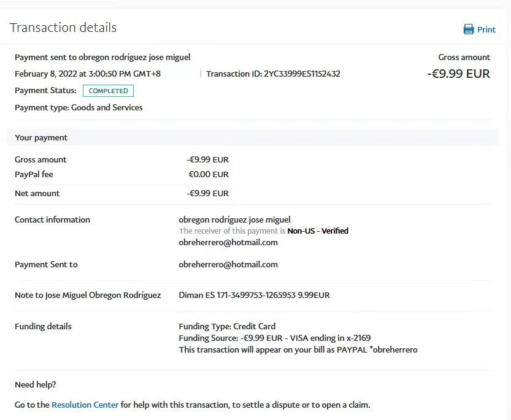Click the large gross amount total at top right
The image size is (511, 420).
458,74
